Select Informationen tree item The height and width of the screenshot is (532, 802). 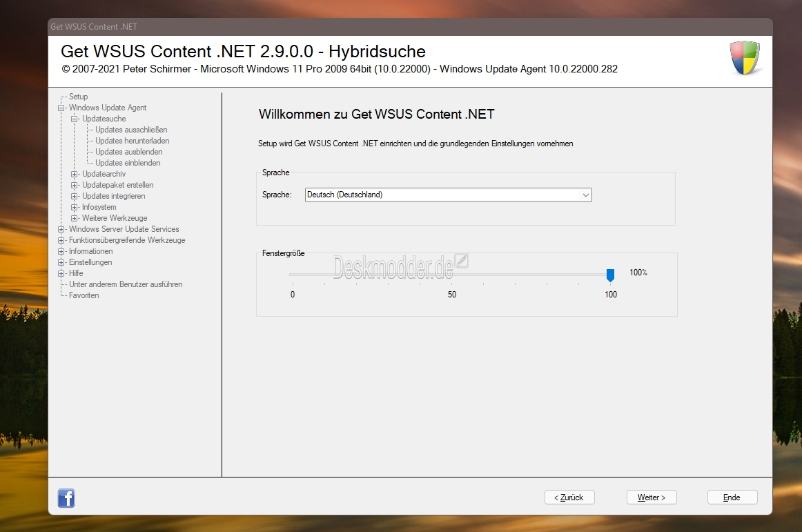click(x=90, y=251)
